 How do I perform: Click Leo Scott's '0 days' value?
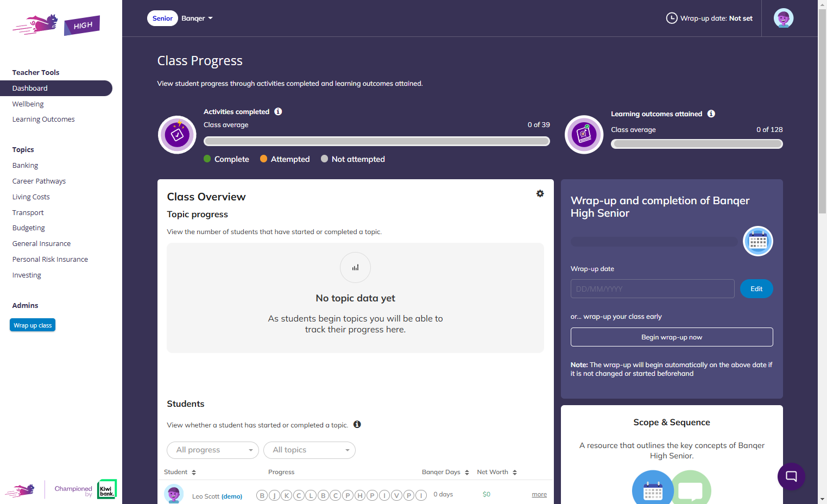443,494
